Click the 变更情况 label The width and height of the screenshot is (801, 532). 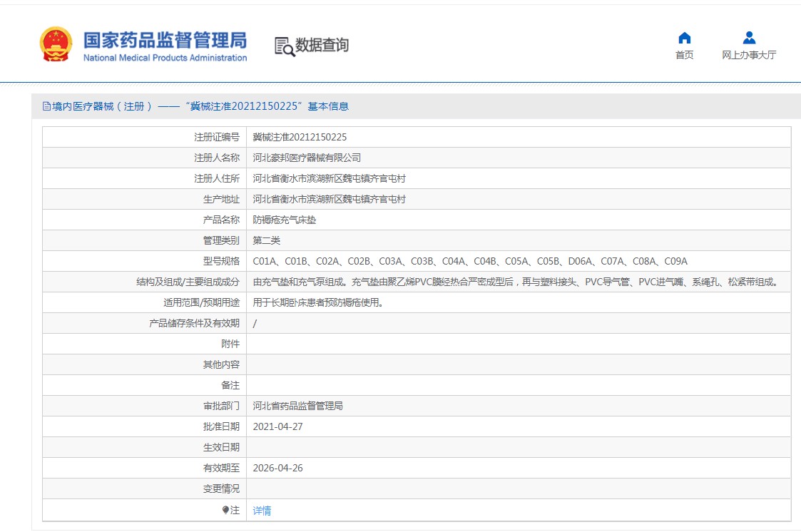point(221,488)
